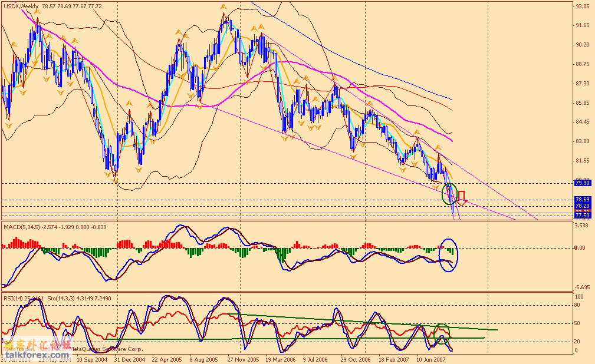Image resolution: width=595 pixels, height=364 pixels.
Task: Click the 29 Oct 2006 date label
Action: click(x=356, y=359)
